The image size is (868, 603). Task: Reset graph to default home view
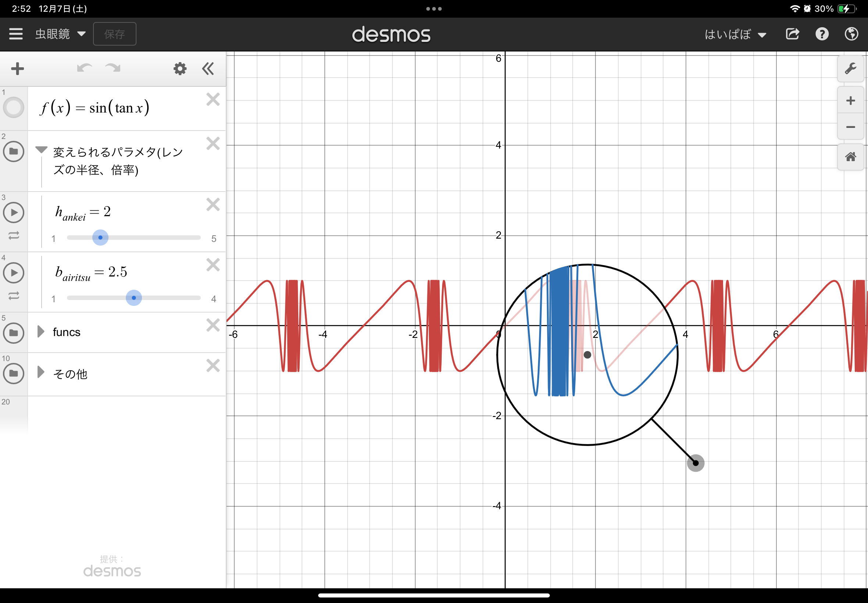point(850,157)
